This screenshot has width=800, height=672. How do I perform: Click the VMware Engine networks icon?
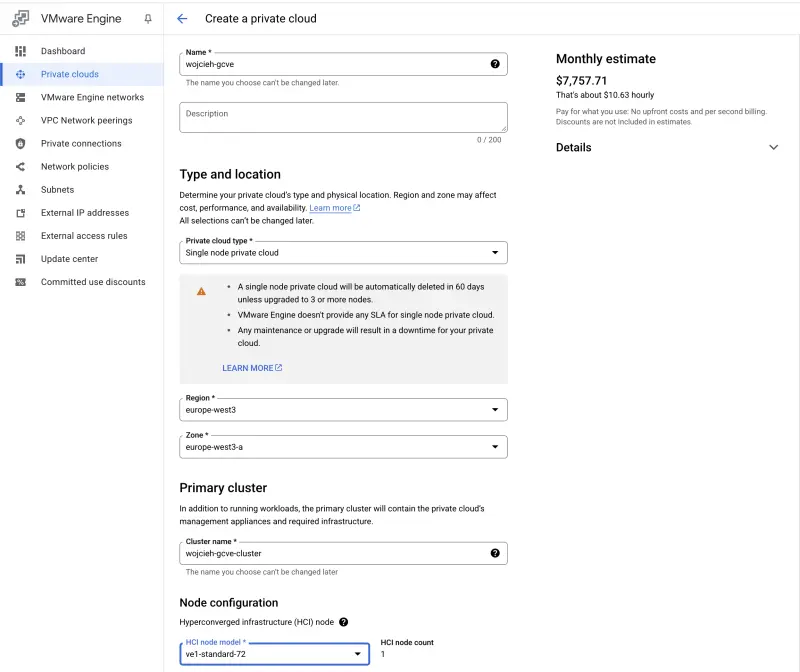(x=20, y=97)
